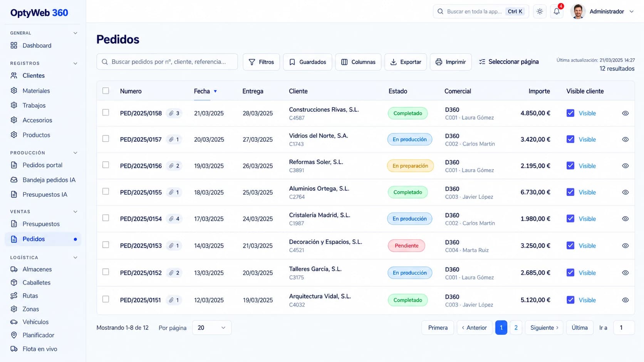The width and height of the screenshot is (644, 362).
Task: Open the Columnas selector
Action: [x=358, y=62]
